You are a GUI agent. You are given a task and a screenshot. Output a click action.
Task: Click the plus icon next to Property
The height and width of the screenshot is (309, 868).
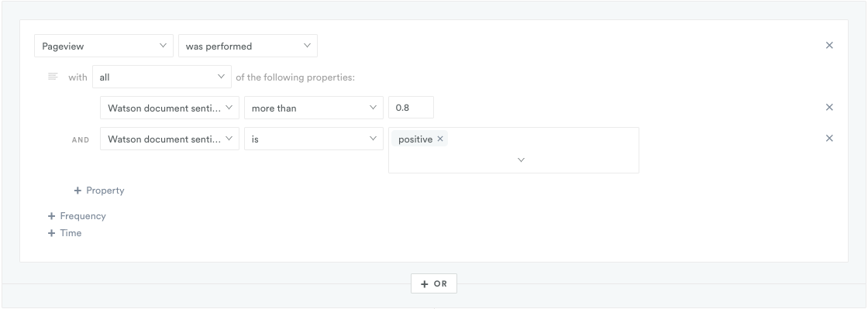point(77,191)
